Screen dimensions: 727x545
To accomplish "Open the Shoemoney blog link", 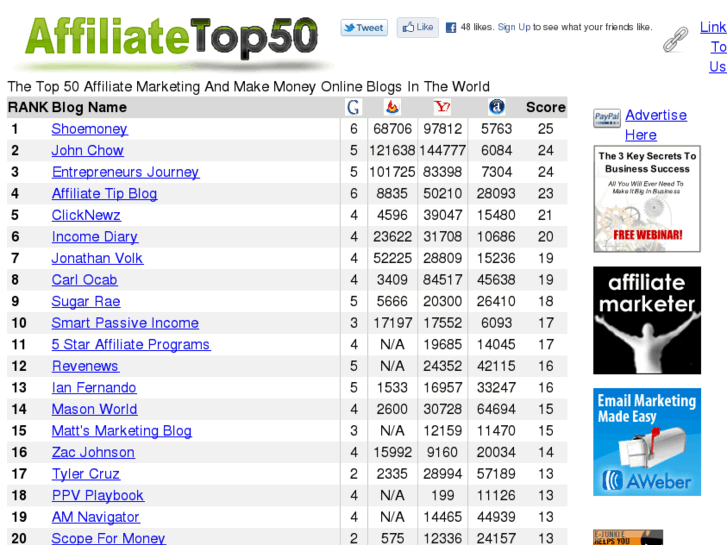I will click(89, 129).
